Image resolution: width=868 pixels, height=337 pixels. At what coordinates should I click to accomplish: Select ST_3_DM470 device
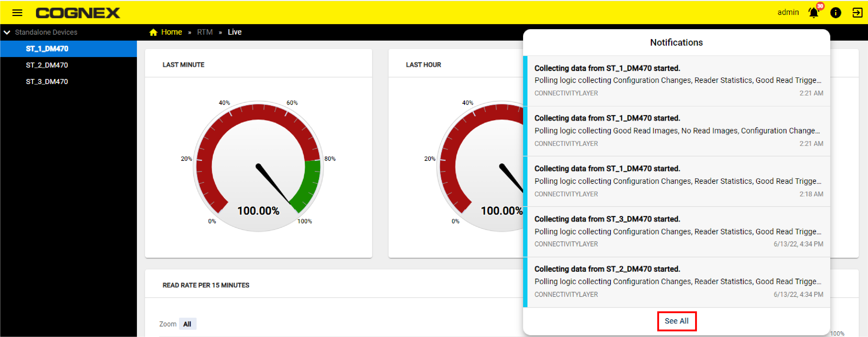[x=47, y=82]
